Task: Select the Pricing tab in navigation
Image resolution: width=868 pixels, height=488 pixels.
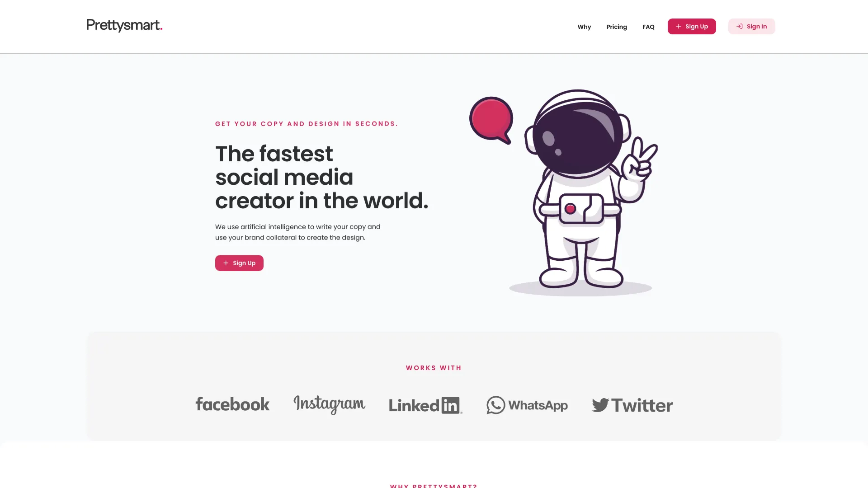Action: 617,26
